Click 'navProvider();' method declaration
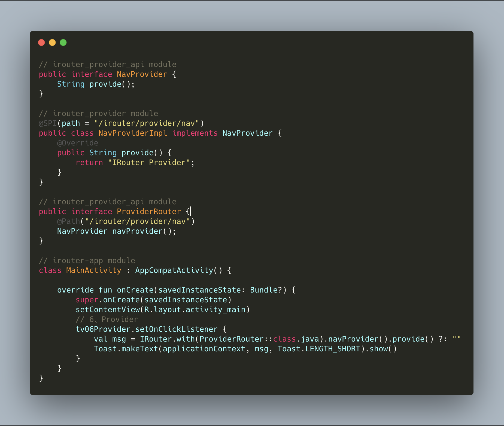Screen dimensions: 504x426 pyautogui.click(x=144, y=231)
